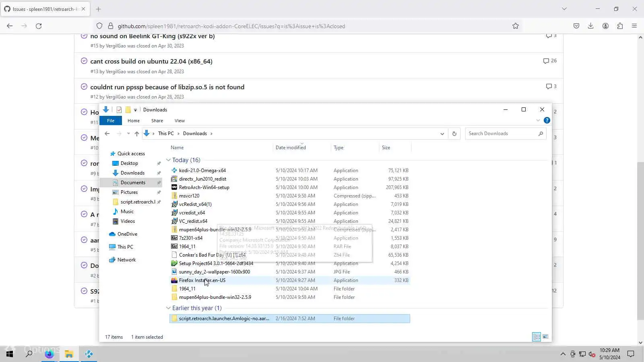This screenshot has height=362, width=644.
Task: Sort files by Size column header
Action: (x=395, y=148)
